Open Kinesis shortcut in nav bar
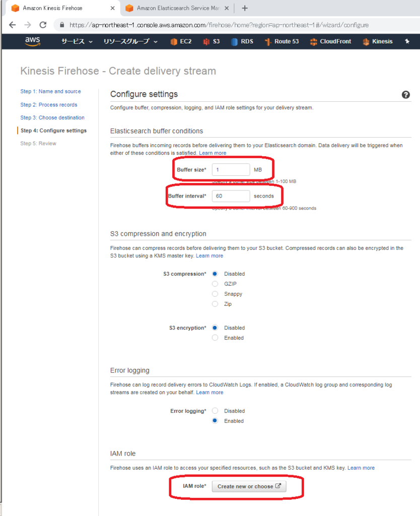The image size is (420, 516). coord(378,41)
